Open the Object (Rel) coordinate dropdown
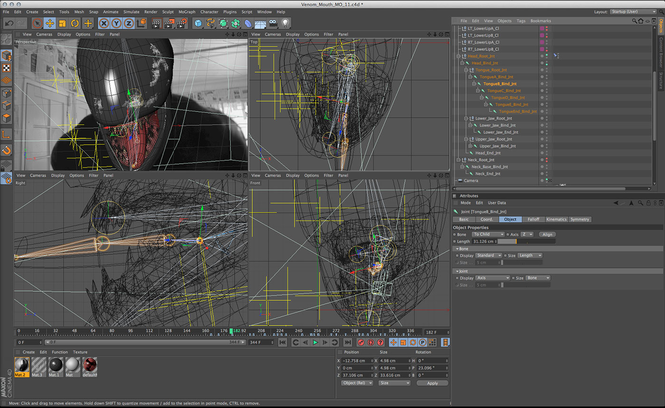Screen dimensions: 665x408 click(x=357, y=383)
